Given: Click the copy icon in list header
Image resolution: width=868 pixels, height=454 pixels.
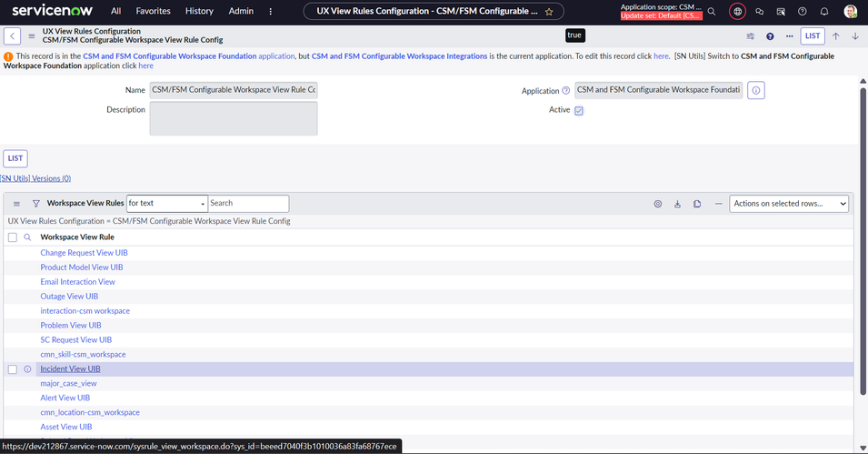Looking at the screenshot, I should [697, 204].
